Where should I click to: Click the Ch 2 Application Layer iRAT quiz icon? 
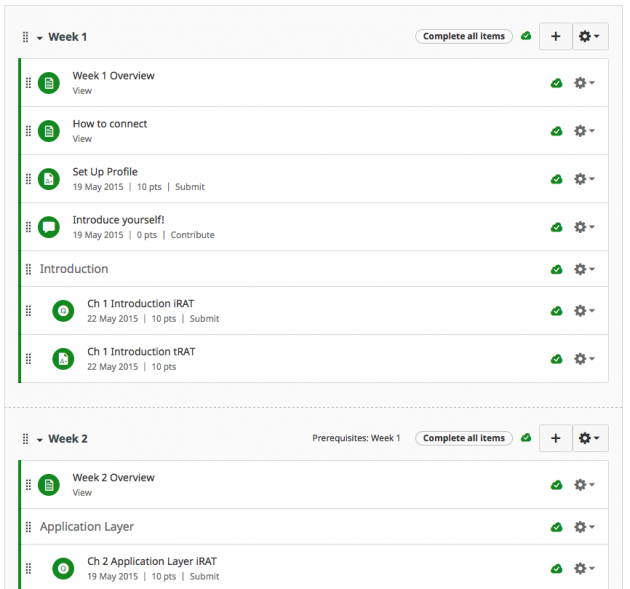click(x=63, y=569)
